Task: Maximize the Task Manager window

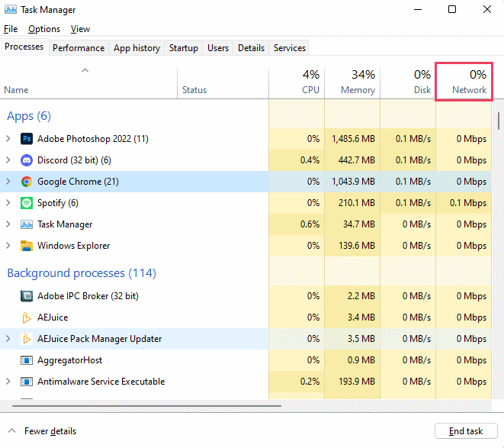Action: pos(452,9)
